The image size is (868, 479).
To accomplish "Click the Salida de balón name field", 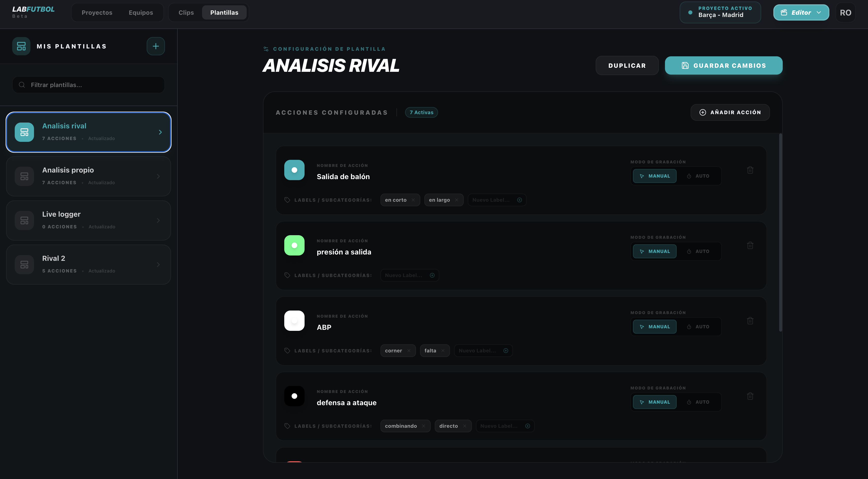I will point(343,177).
